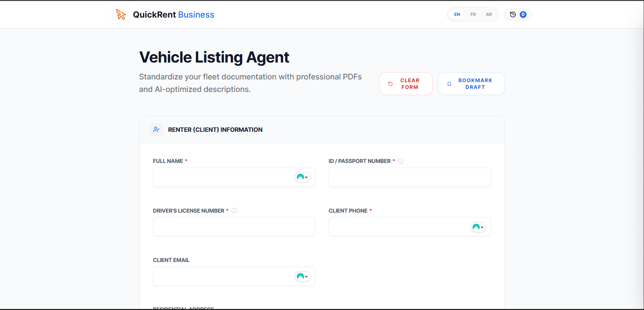Click inside the Full Name input

220,177
